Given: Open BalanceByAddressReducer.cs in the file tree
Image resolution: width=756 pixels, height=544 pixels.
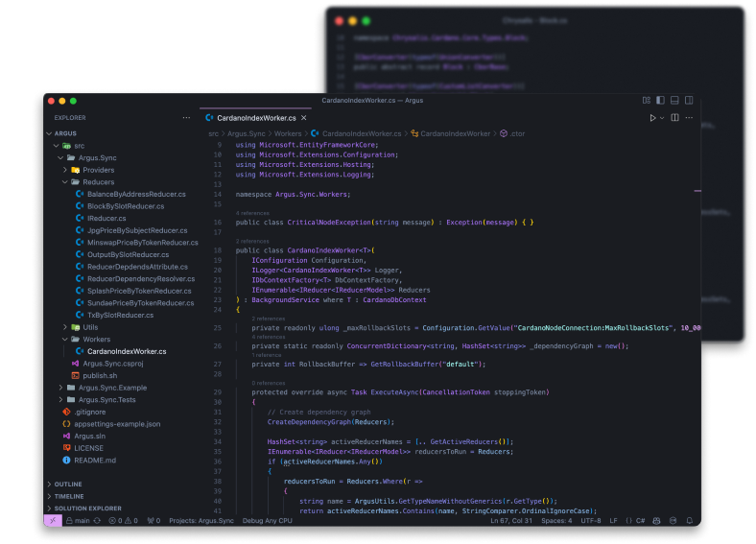Looking at the screenshot, I should click(x=136, y=194).
